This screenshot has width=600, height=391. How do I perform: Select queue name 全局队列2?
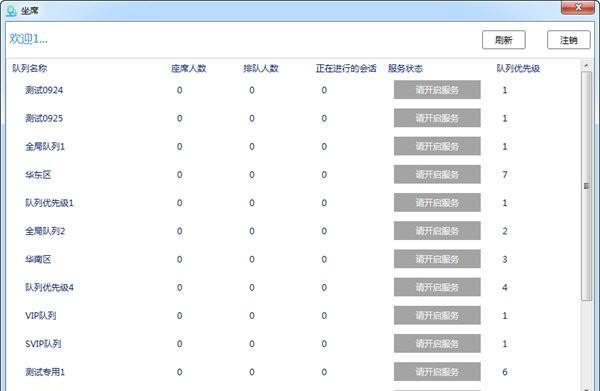(x=45, y=231)
